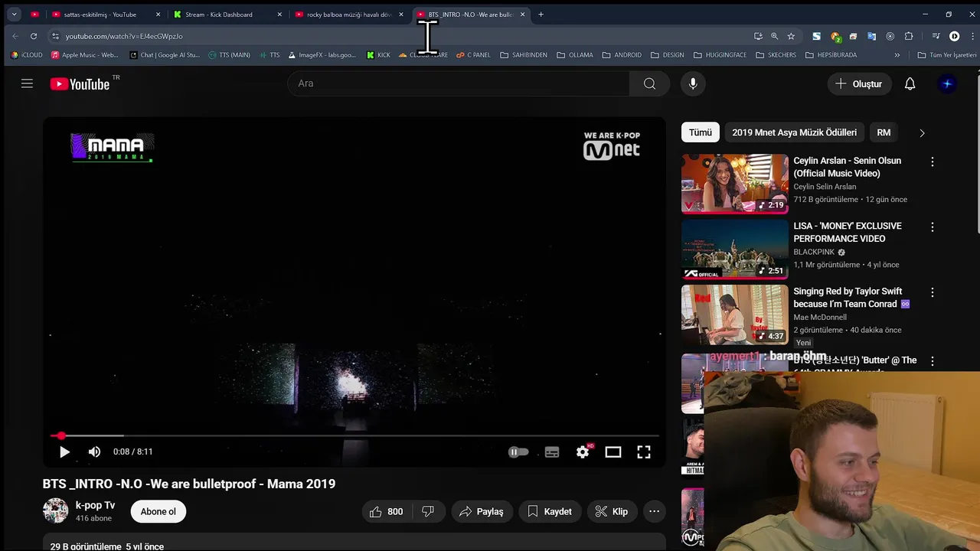Open iCLOUD bookmark
This screenshot has height=551, width=980.
coord(27,55)
